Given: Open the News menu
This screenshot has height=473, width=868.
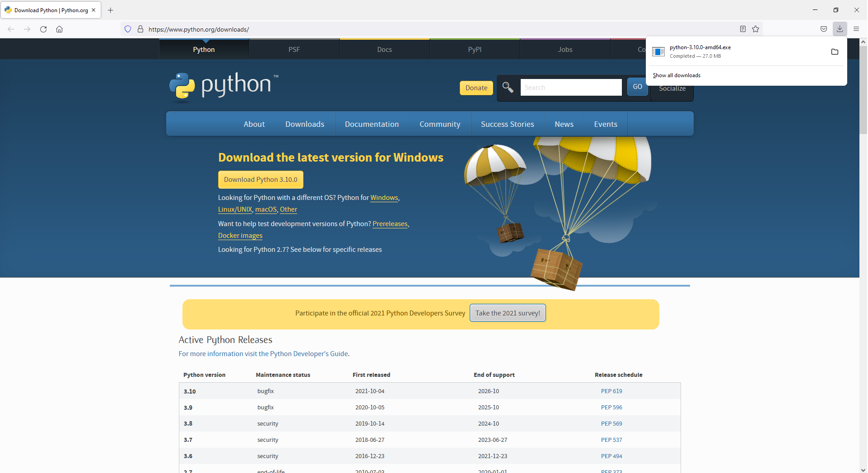Looking at the screenshot, I should tap(564, 124).
